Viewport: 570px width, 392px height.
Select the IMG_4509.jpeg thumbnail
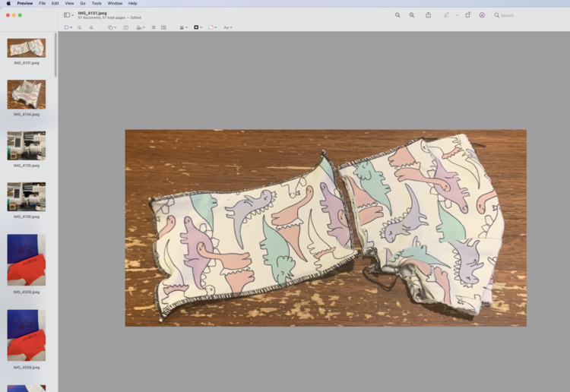pyautogui.click(x=27, y=335)
